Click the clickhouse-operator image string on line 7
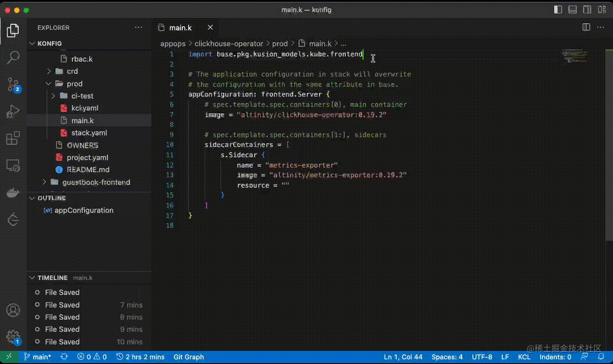Image resolution: width=613 pixels, height=364 pixels. pos(311,115)
